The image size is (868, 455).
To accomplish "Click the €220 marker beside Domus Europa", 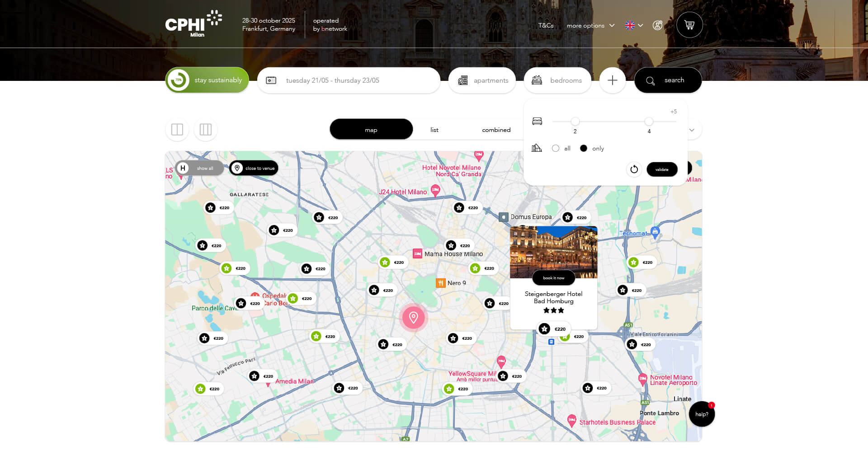I will pos(576,218).
